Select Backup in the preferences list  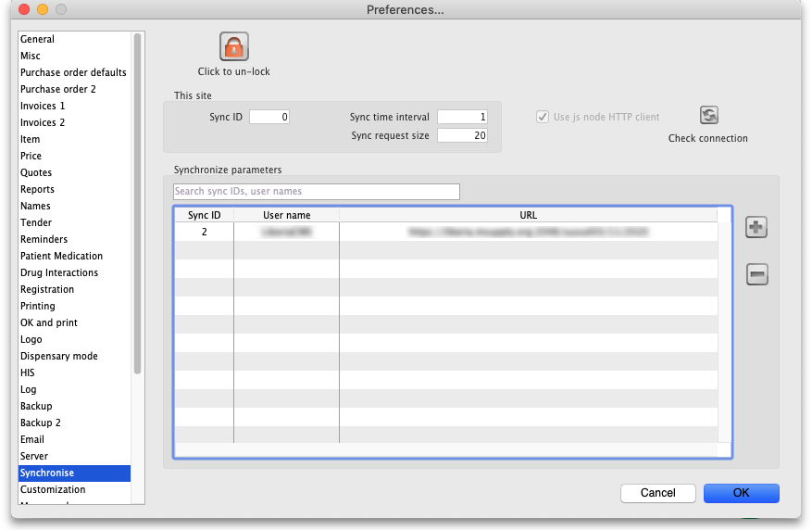(x=36, y=406)
